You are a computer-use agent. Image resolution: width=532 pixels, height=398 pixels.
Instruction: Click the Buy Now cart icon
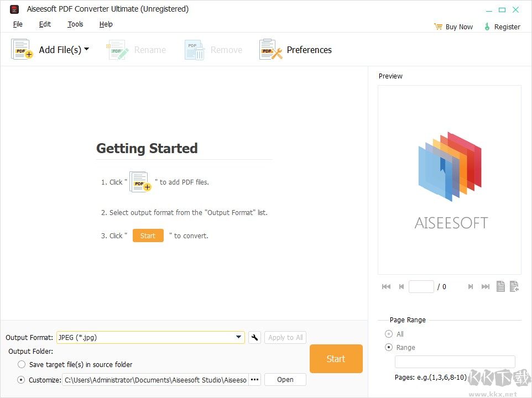click(x=438, y=27)
